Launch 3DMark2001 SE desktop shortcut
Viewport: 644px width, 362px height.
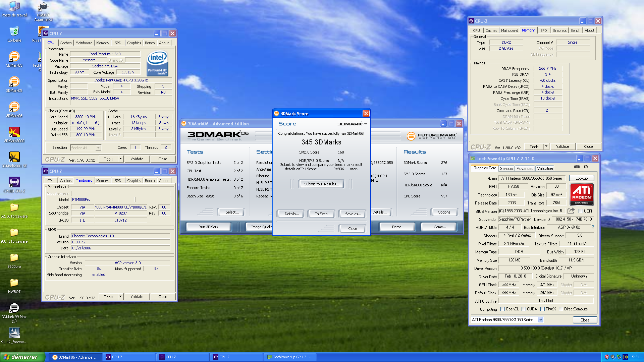[14, 160]
